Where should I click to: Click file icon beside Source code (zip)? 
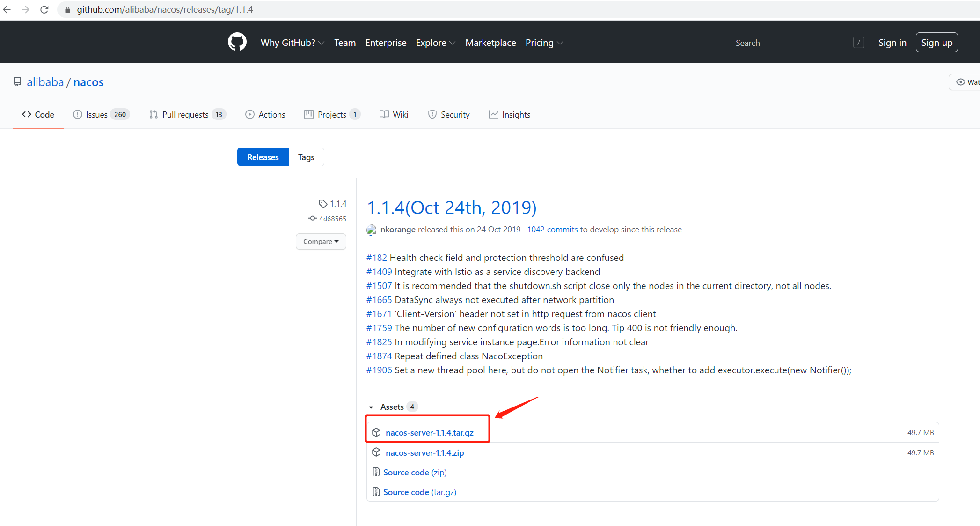click(x=376, y=472)
